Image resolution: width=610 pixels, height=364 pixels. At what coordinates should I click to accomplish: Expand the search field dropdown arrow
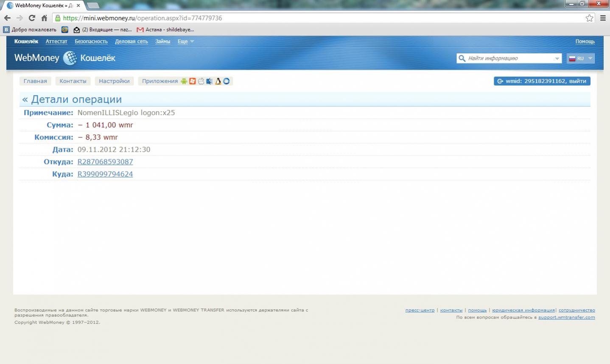coord(557,58)
